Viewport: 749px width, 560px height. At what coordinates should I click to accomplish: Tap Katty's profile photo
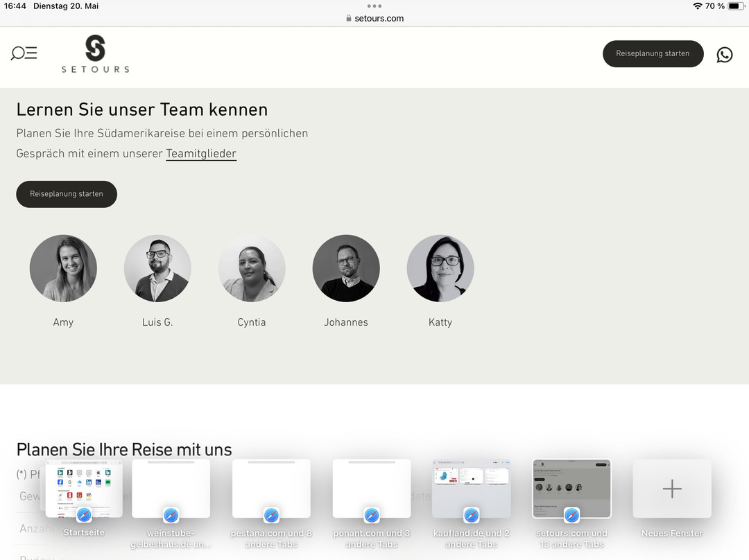tap(440, 268)
